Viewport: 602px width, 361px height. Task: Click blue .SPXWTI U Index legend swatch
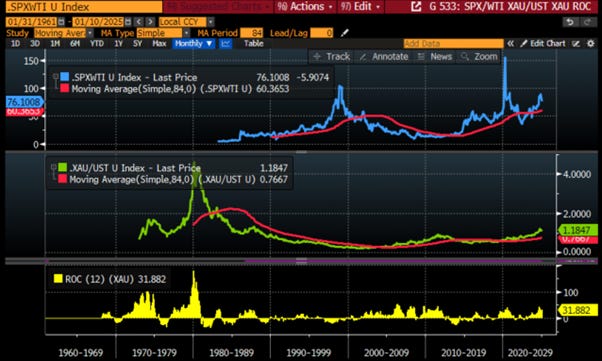click(64, 77)
